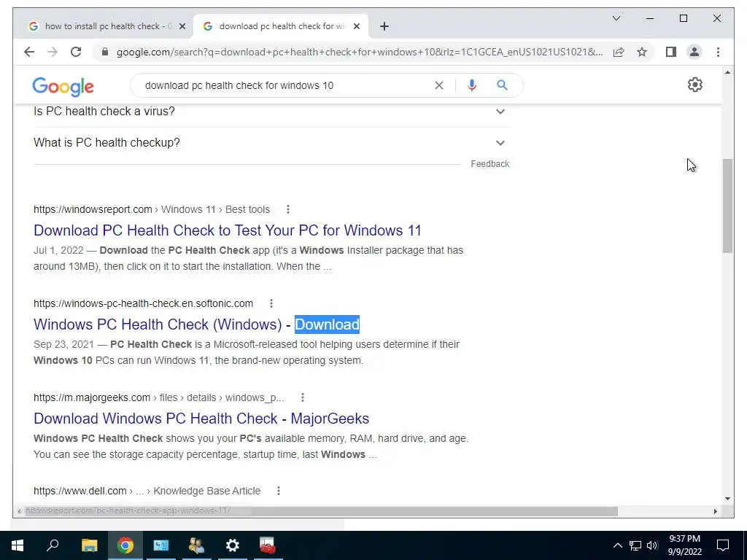Click into the Google search field

click(x=286, y=85)
